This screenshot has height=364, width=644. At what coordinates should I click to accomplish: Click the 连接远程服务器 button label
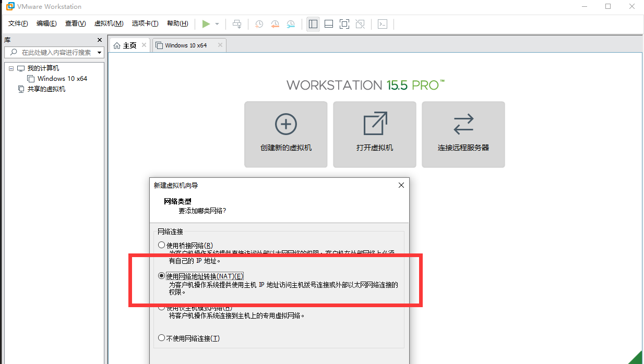[x=463, y=148]
